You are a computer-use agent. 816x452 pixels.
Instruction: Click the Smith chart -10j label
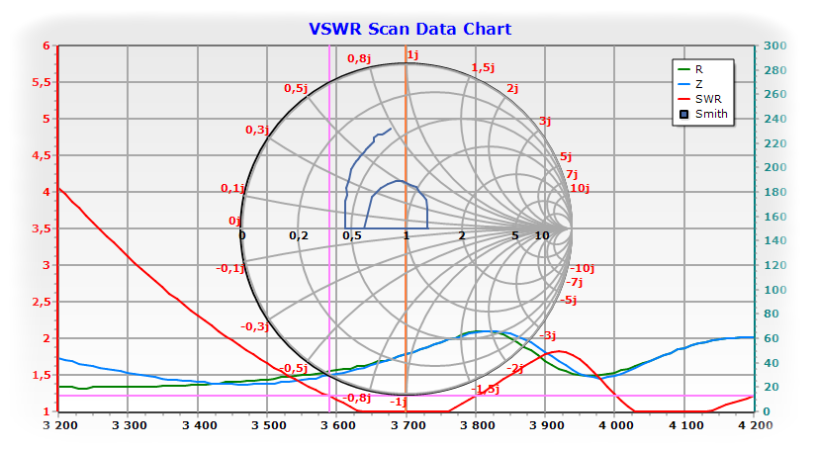(x=582, y=268)
